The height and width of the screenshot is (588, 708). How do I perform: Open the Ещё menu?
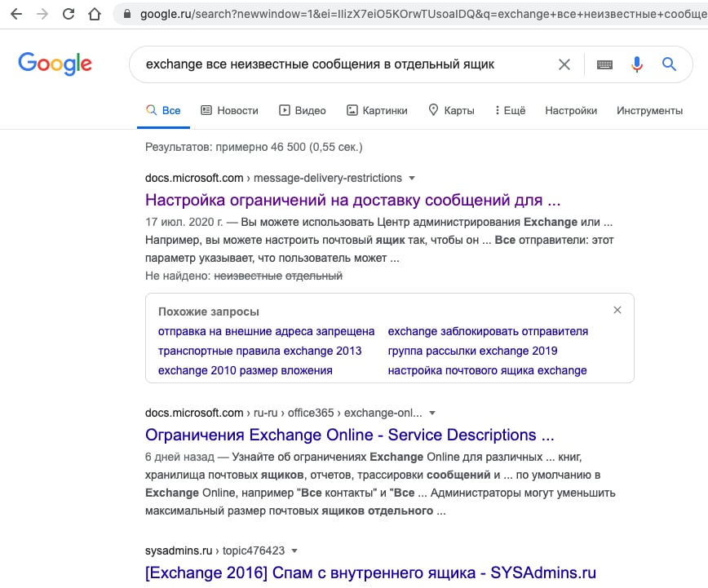511,110
